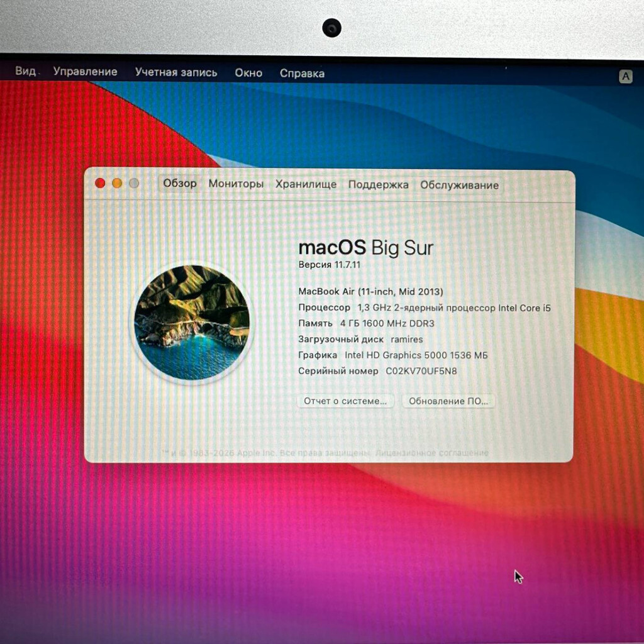Click the Big Sur wallpaper logo image

coord(192,323)
